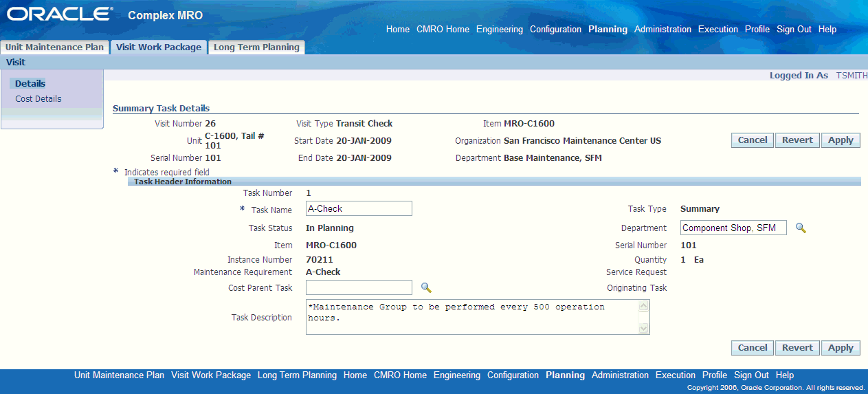The width and height of the screenshot is (868, 394).
Task: Open the Cost Parent Task search magnifier
Action: tap(426, 287)
